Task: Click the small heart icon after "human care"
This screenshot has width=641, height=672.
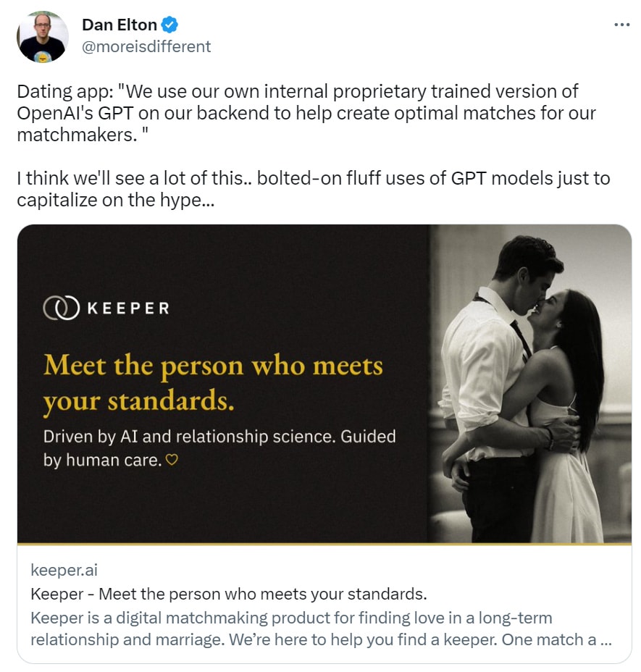Action: [172, 459]
